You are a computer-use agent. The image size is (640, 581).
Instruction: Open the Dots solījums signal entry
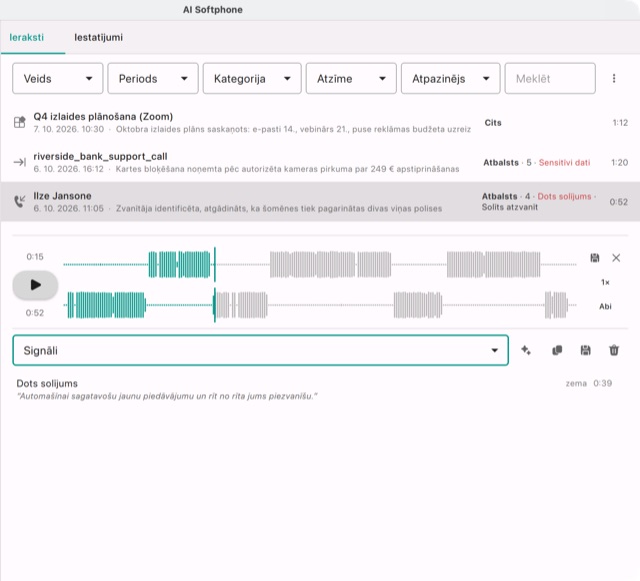coord(314,390)
